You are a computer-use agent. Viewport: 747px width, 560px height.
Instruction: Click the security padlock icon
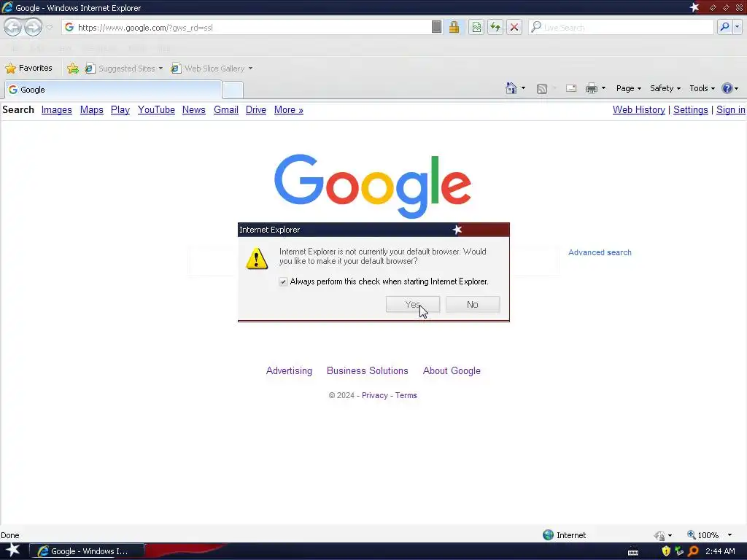click(x=454, y=27)
